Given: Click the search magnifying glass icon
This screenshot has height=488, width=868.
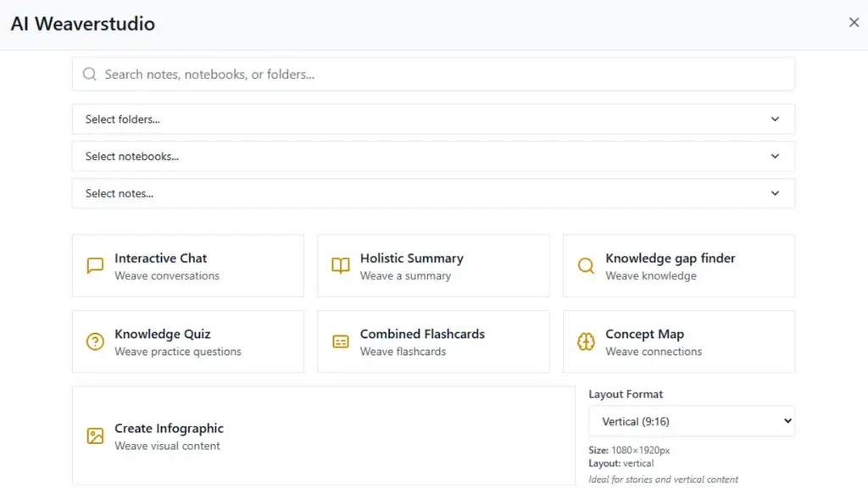Looking at the screenshot, I should [x=89, y=74].
